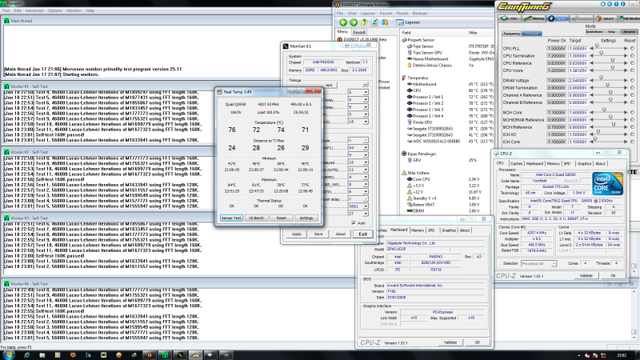Click Exit button in MemSet
The height and width of the screenshot is (360, 640).
(362, 234)
